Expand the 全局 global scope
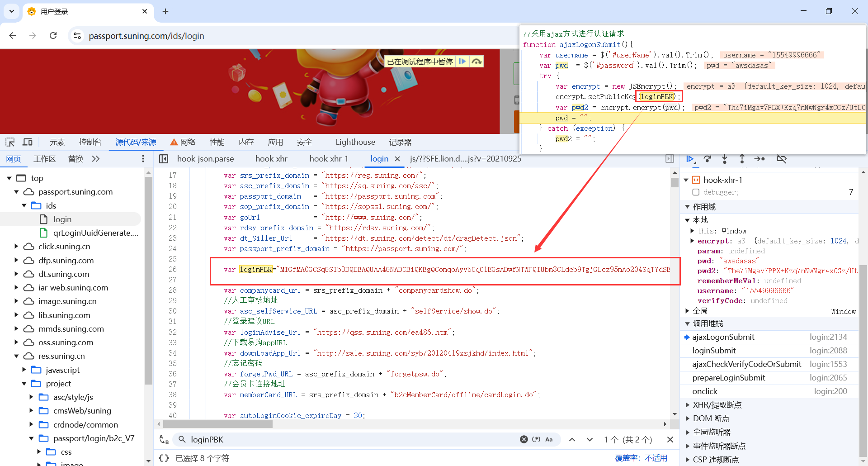 (x=687, y=311)
